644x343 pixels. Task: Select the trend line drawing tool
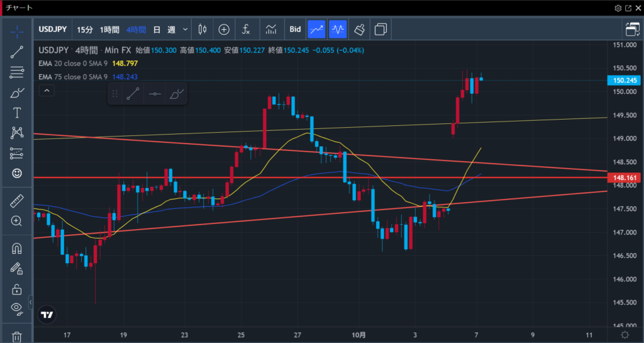17,53
